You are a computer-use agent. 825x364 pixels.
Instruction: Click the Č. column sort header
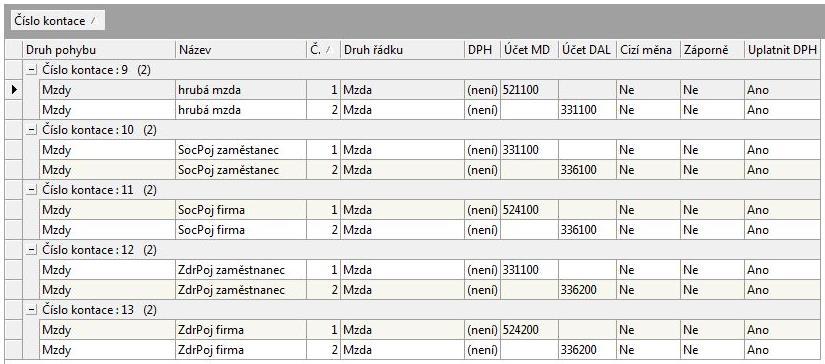coord(321,50)
